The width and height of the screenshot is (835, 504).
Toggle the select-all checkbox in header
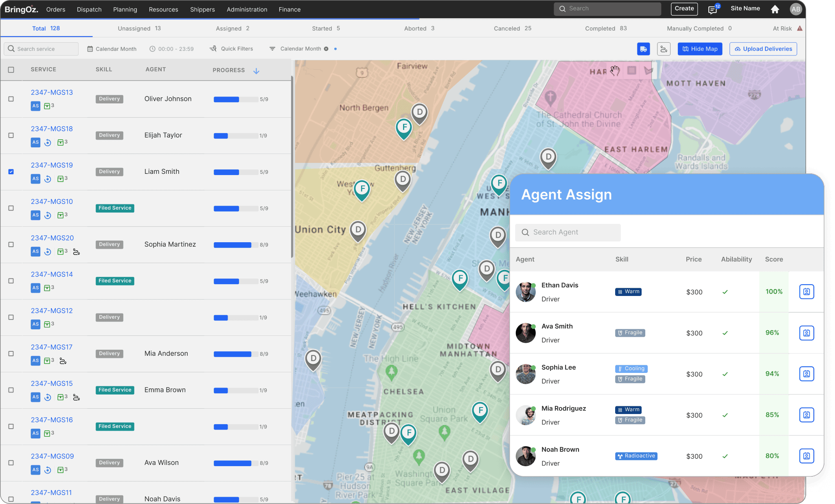click(x=11, y=70)
